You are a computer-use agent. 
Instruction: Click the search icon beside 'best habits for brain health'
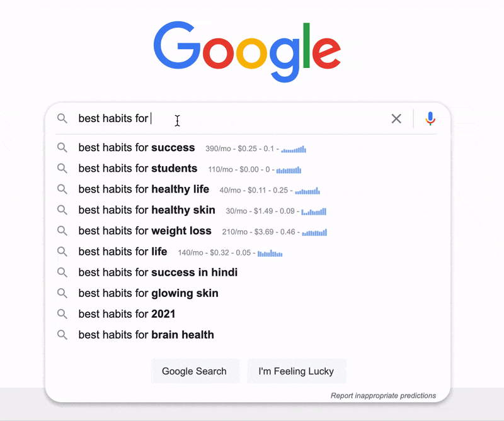pyautogui.click(x=62, y=335)
